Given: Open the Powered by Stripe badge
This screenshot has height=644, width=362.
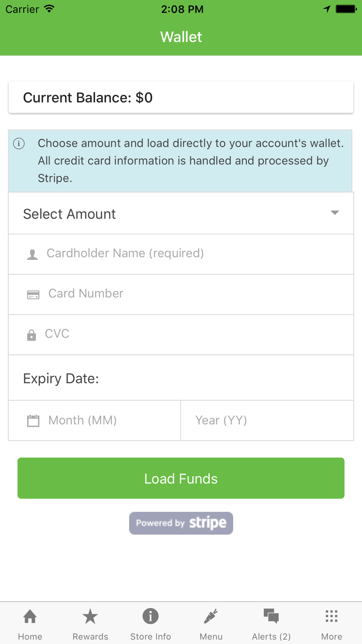Looking at the screenshot, I should pos(181,523).
